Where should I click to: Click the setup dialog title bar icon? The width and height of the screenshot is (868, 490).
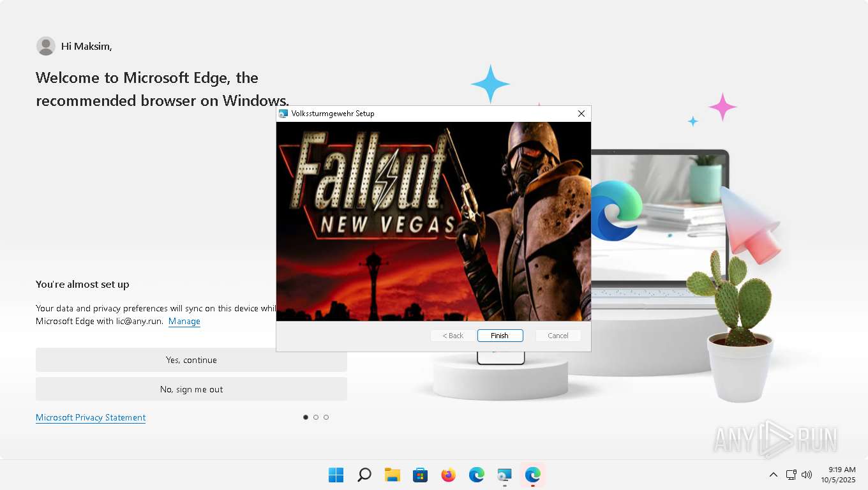283,114
